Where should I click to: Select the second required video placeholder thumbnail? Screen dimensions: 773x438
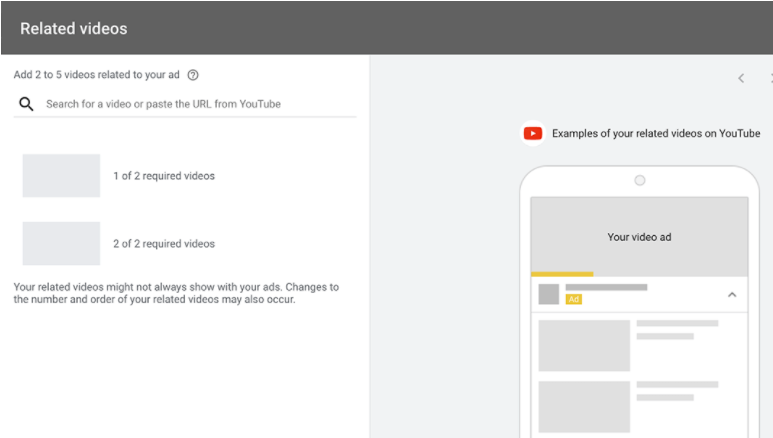point(61,243)
